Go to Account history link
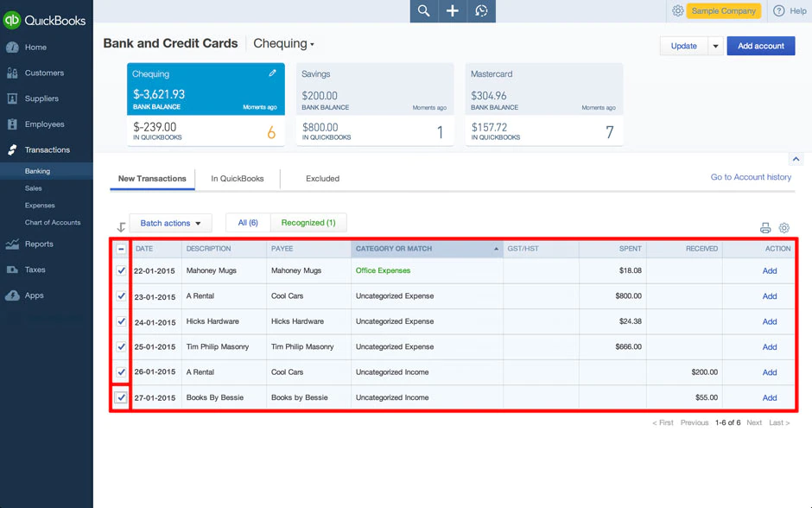 751,177
